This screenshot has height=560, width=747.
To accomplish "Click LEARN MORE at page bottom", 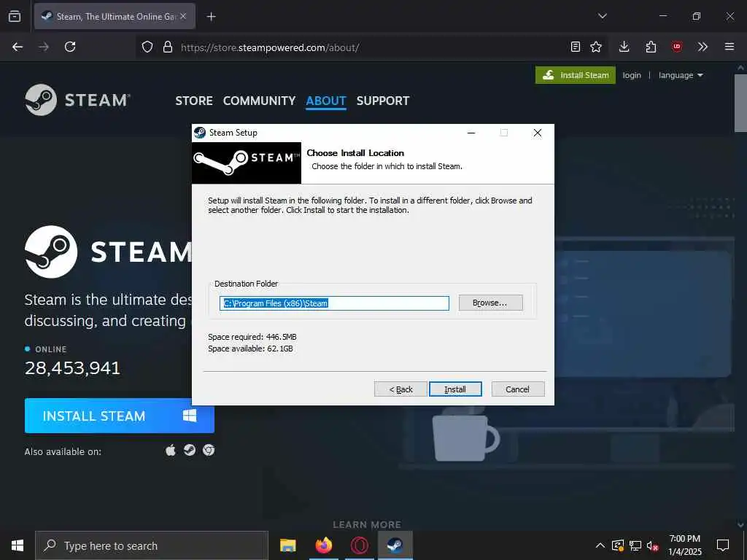I will [x=367, y=525].
